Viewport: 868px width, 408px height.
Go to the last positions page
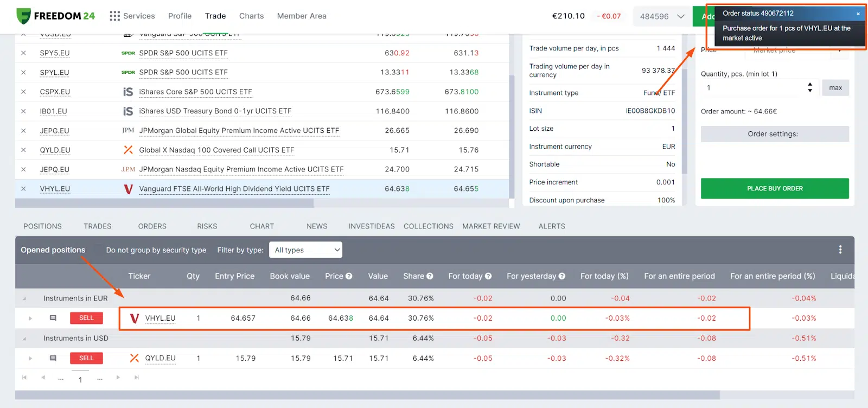[137, 377]
